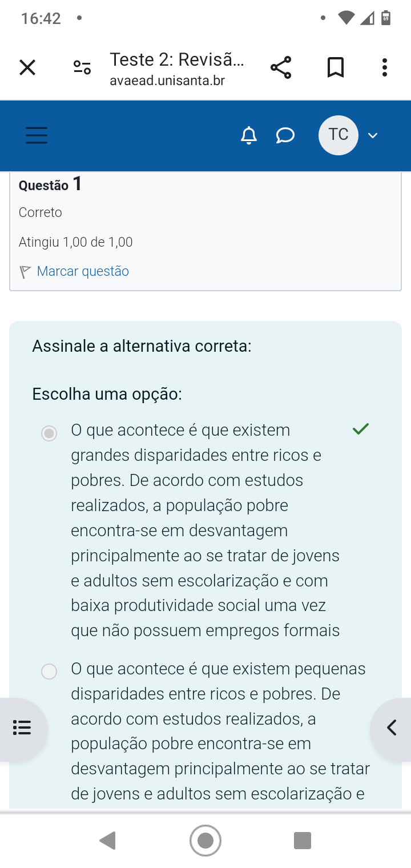Tap the TC user avatar

(x=338, y=135)
